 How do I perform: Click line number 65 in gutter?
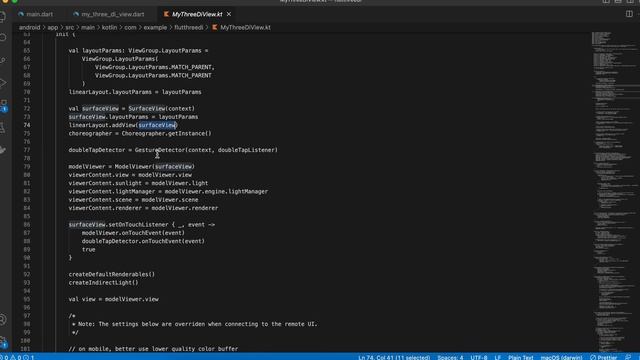[x=27, y=51]
